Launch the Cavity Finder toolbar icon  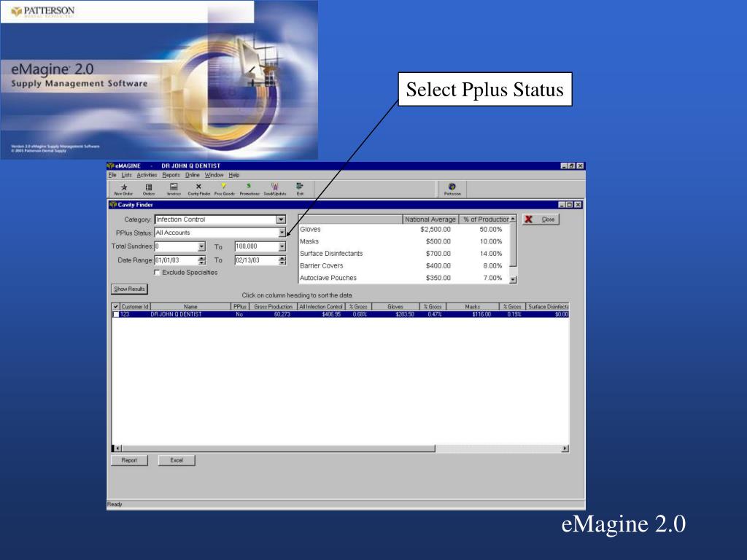[x=198, y=189]
